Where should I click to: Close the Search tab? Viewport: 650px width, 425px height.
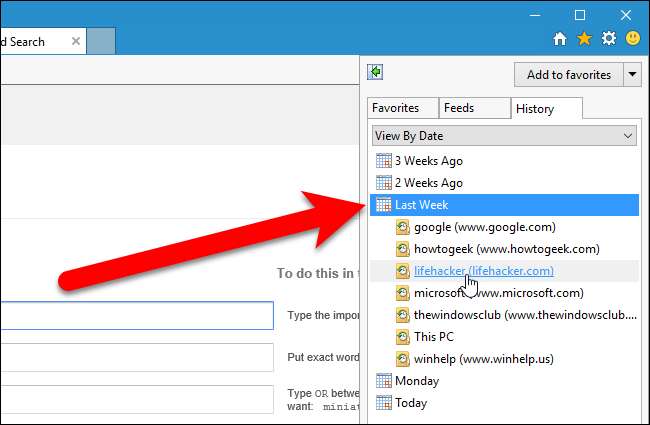point(76,41)
